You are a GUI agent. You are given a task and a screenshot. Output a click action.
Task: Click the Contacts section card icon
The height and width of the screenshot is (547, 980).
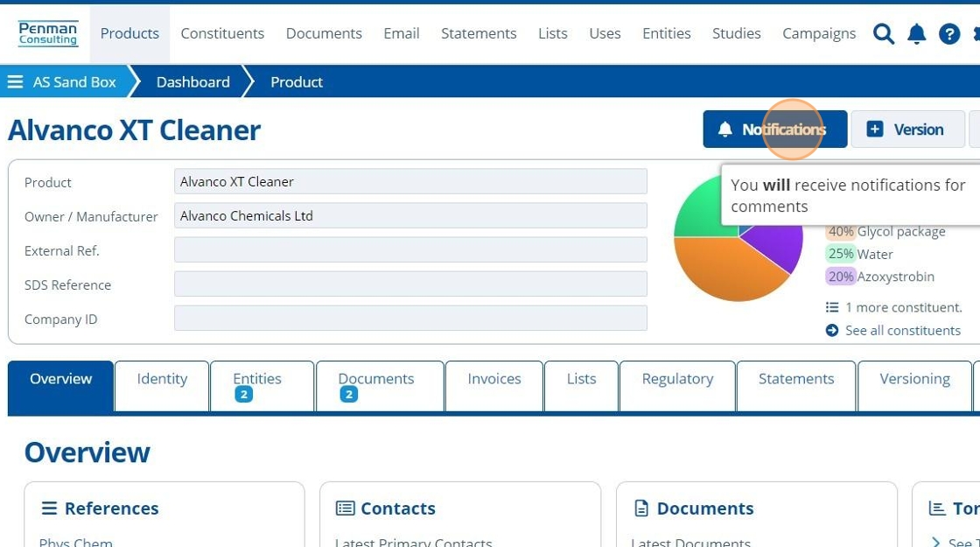point(345,508)
